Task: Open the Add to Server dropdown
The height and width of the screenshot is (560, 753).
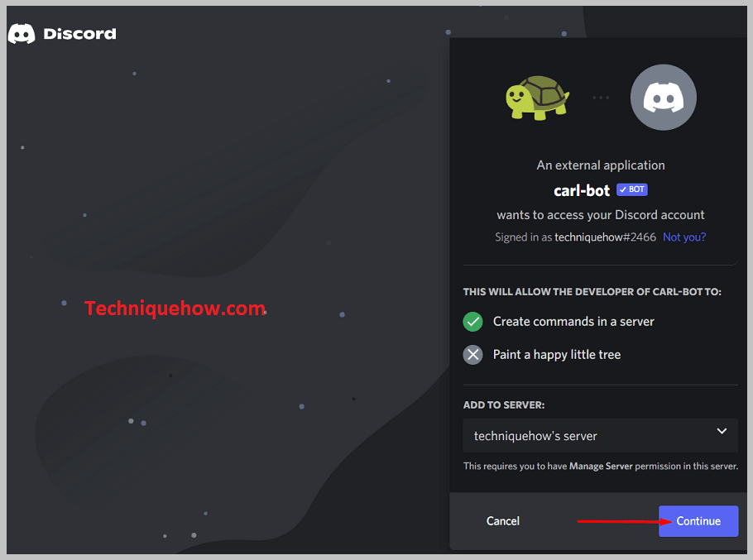Action: point(600,436)
